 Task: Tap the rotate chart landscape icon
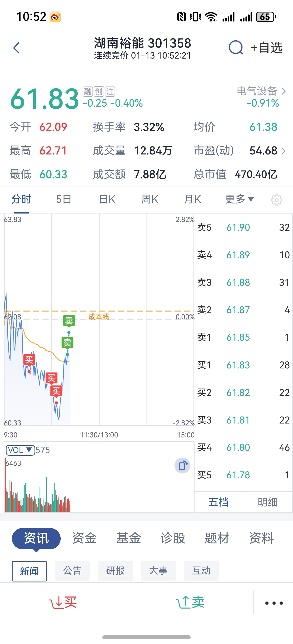point(182,465)
